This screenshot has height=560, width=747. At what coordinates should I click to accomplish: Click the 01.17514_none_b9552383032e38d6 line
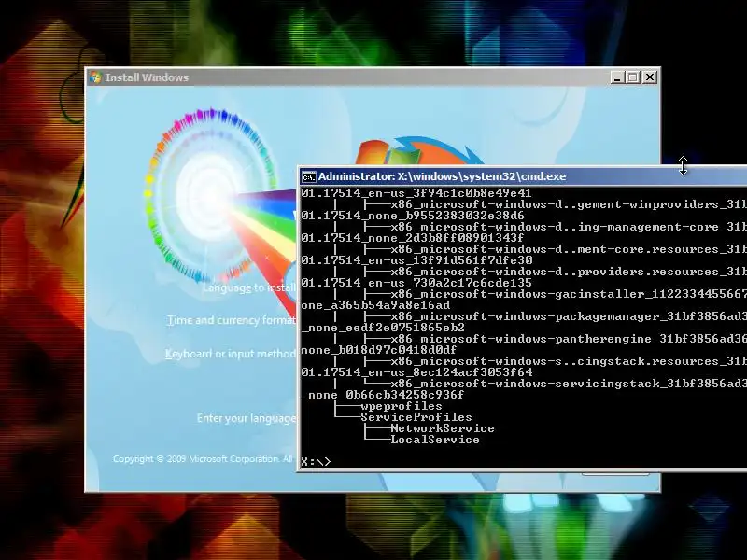[x=413, y=216]
